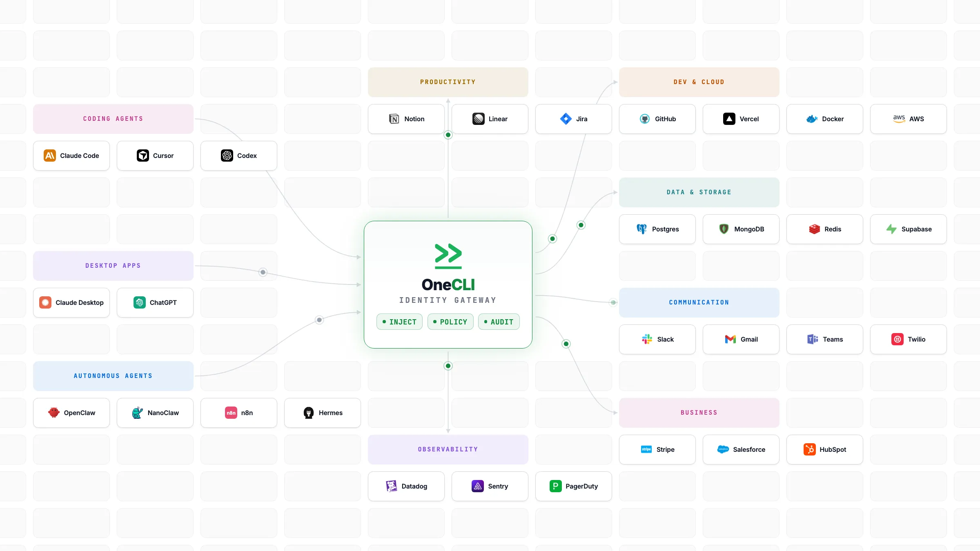Open the Desktop Apps category header
Viewport: 980px width, 551px height.
tap(113, 266)
